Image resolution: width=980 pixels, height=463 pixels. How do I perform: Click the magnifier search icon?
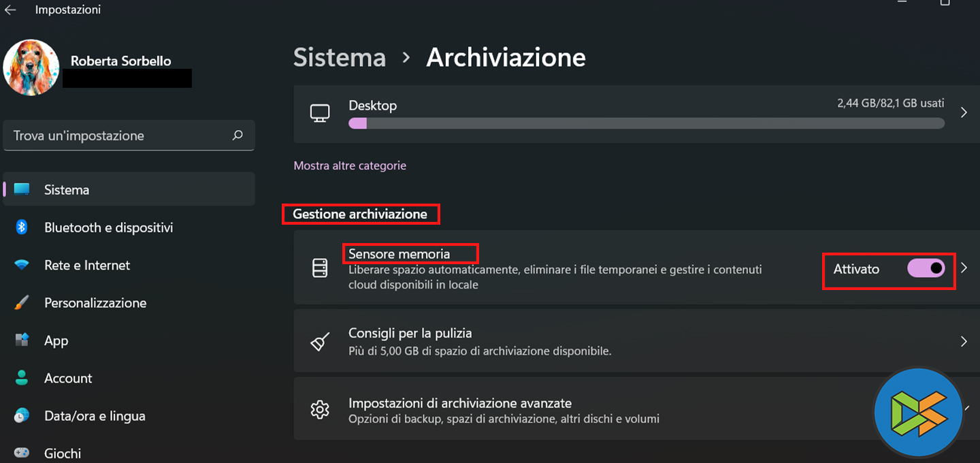238,135
